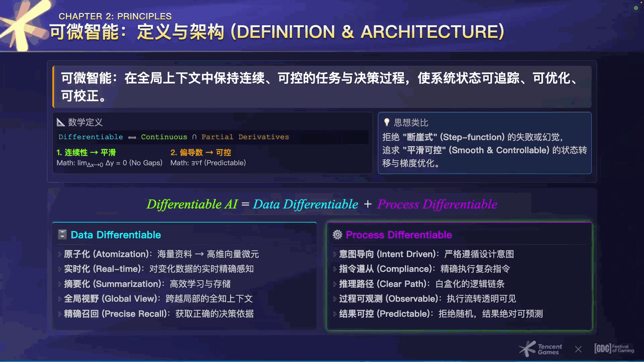Click the 'Data Differentiable' panel header

point(116,235)
